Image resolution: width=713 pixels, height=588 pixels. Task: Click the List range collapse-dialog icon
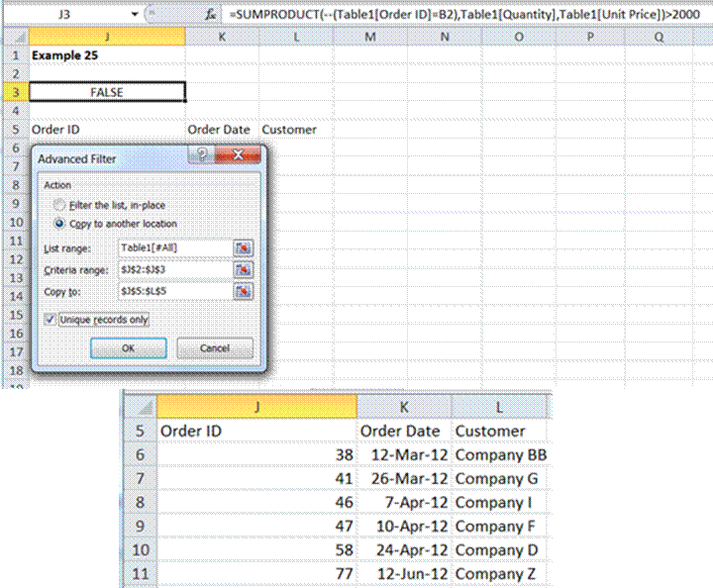pos(243,247)
